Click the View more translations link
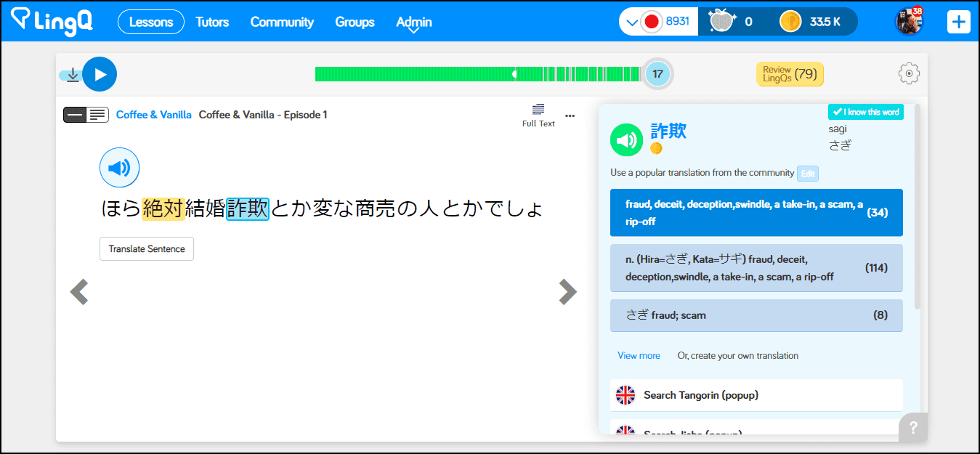The width and height of the screenshot is (980, 454). (x=639, y=355)
